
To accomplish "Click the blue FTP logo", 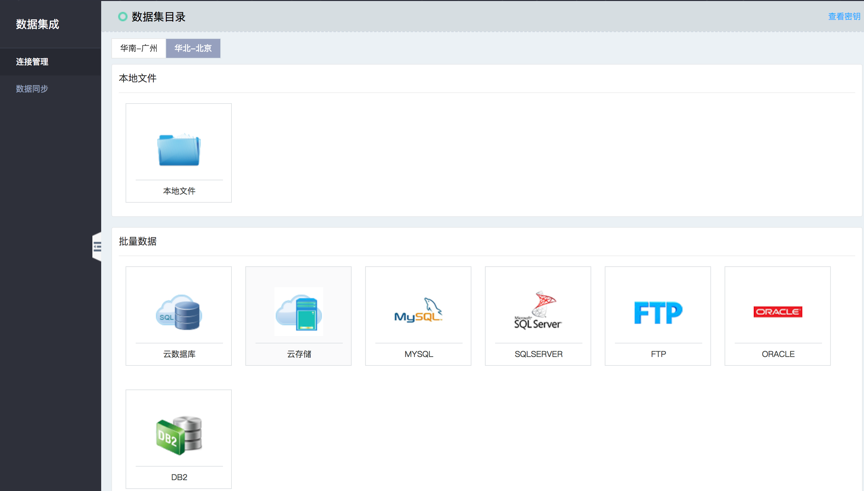I will pyautogui.click(x=658, y=312).
